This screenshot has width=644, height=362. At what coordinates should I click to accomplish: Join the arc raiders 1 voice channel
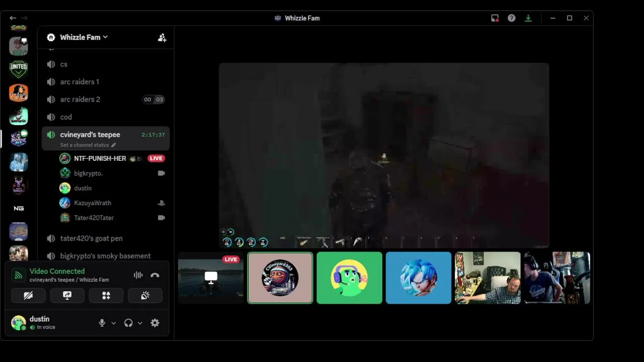(x=106, y=82)
